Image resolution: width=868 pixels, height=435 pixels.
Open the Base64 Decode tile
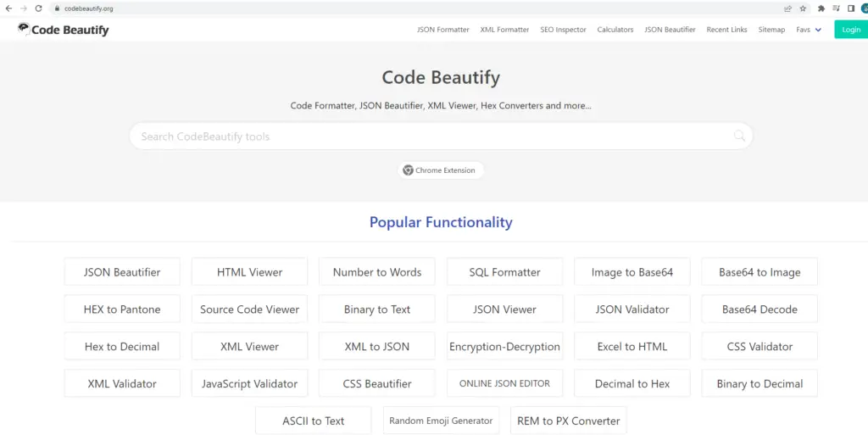coord(759,309)
